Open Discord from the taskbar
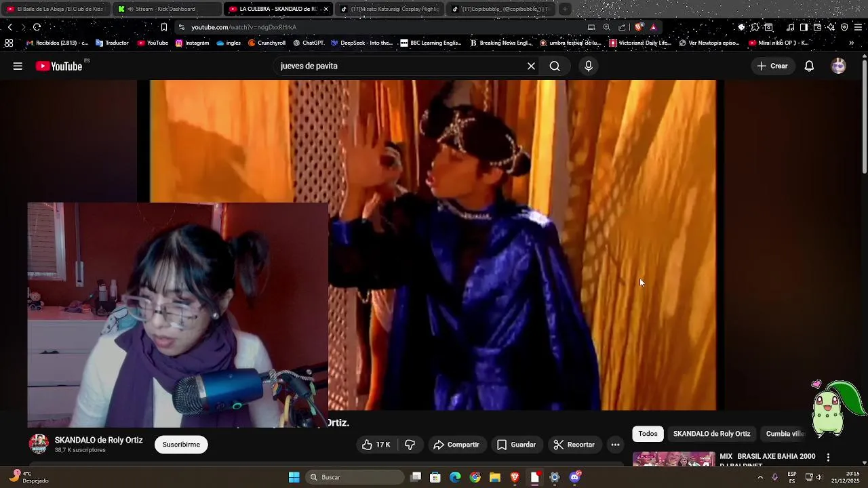 pyautogui.click(x=575, y=477)
